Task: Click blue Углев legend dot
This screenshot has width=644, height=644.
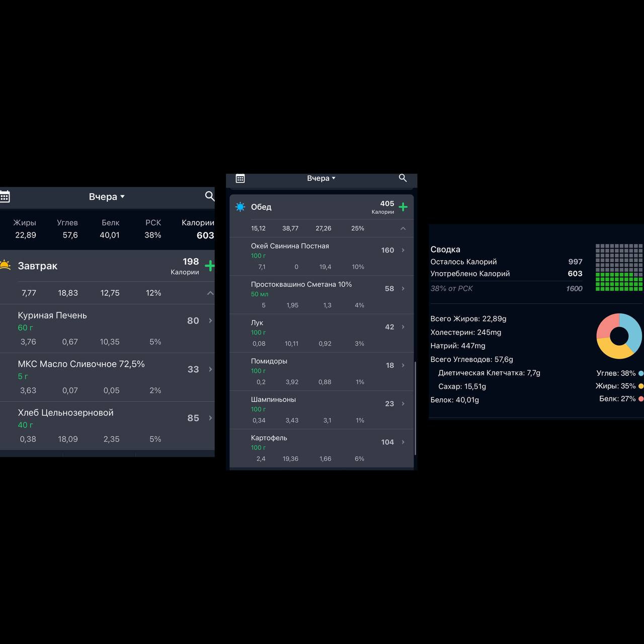Action: [x=641, y=373]
